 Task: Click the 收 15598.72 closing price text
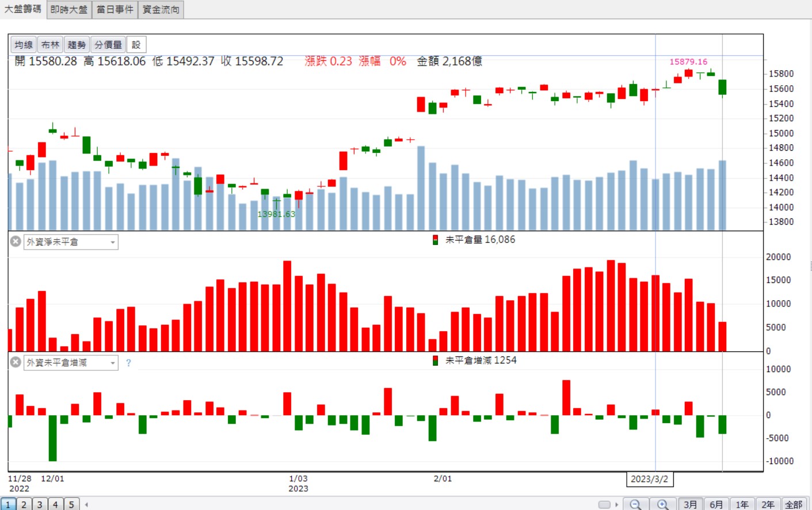[x=252, y=61]
